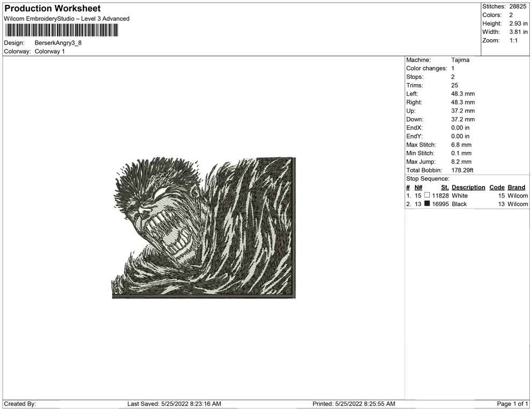The width and height of the screenshot is (532, 409).
Task: Click the 'Description' column header
Action: pos(468,187)
